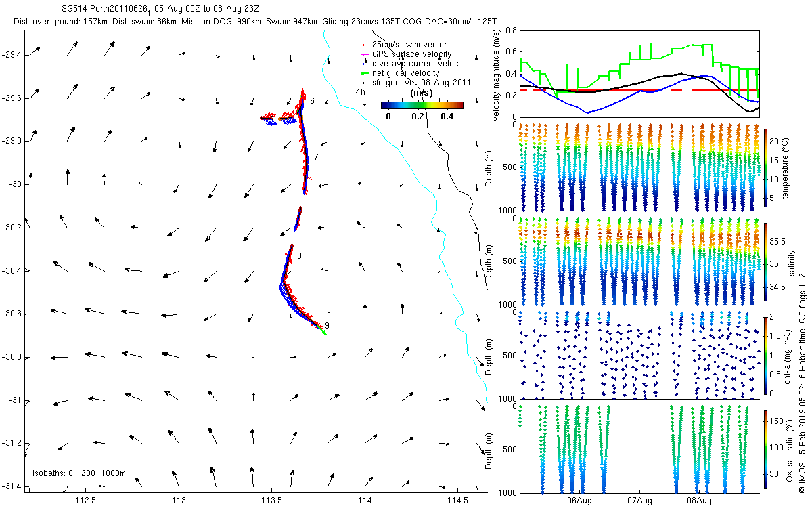Viewport: 812px width, 508px height.
Task: Click the longitude tick label "112.5"
Action: pos(86,501)
